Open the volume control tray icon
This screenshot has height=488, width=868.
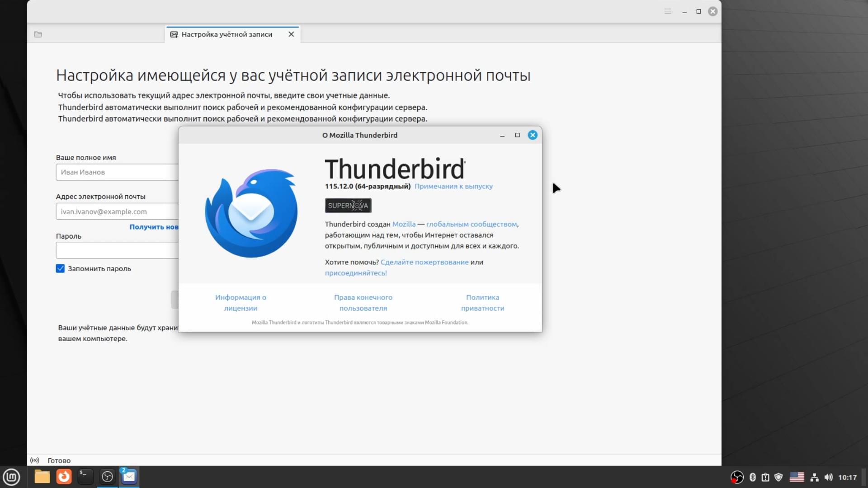[x=828, y=477]
